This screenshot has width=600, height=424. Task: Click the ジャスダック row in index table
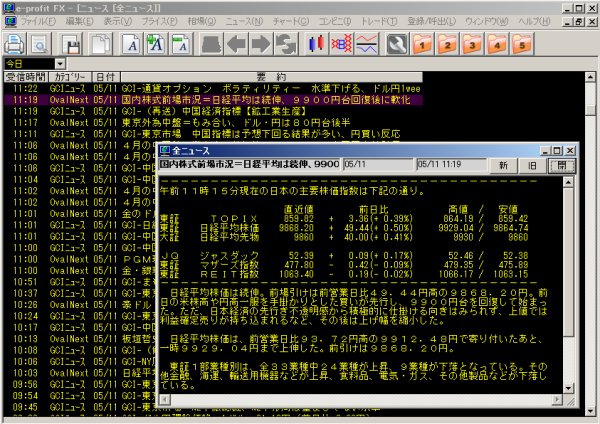(344, 256)
